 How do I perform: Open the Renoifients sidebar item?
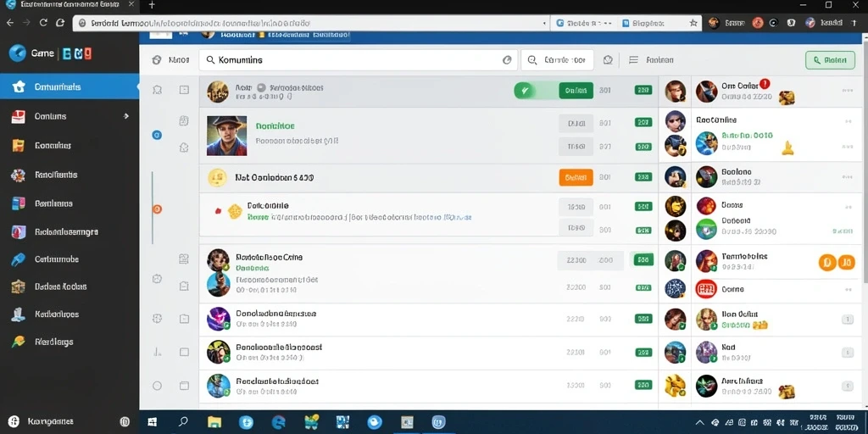coord(70,175)
